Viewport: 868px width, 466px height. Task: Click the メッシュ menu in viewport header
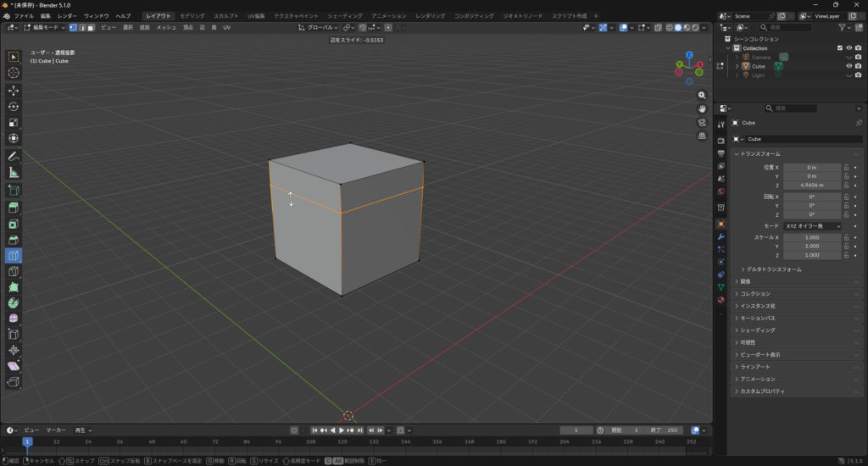pyautogui.click(x=165, y=27)
